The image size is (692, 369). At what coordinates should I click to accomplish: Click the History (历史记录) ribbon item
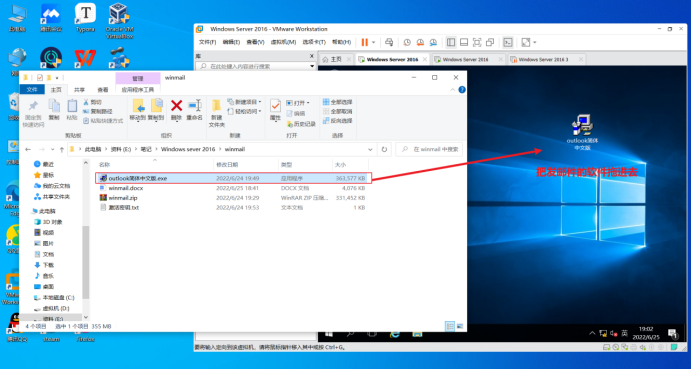click(x=301, y=124)
